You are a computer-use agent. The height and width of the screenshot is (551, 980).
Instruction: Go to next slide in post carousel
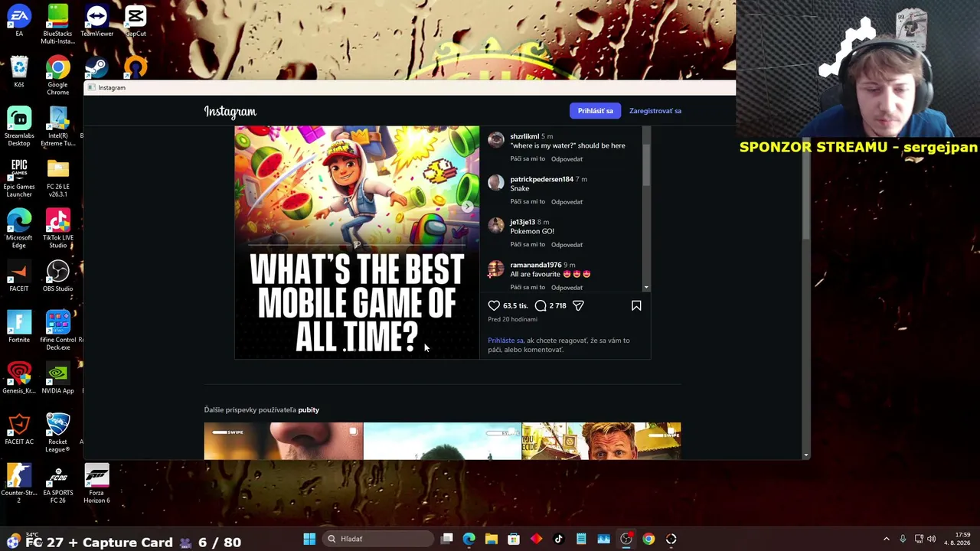pos(467,207)
